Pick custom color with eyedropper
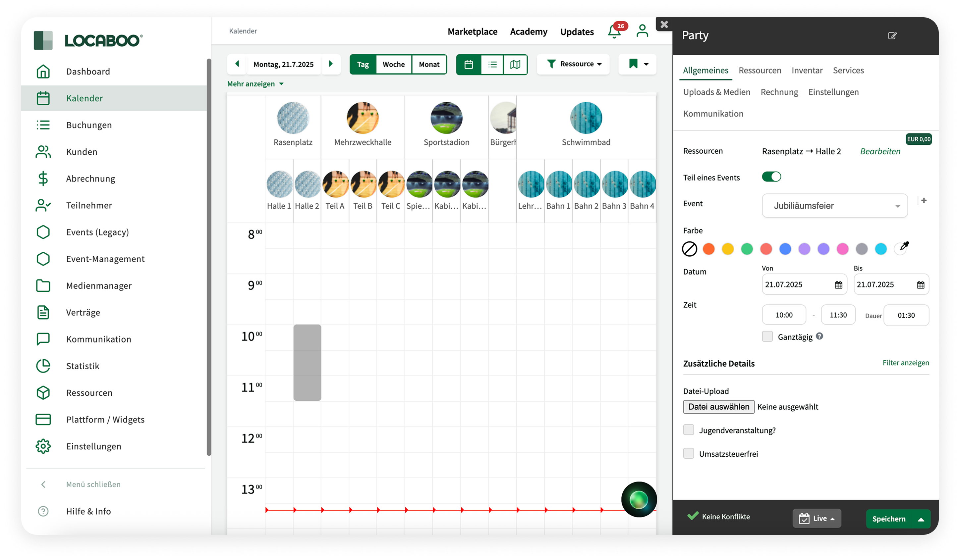This screenshot has width=960, height=560. click(x=903, y=248)
